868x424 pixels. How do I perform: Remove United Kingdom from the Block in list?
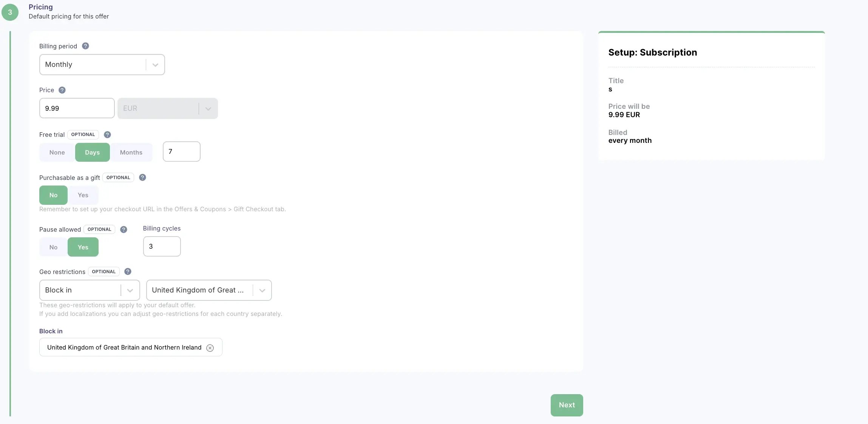(210, 348)
